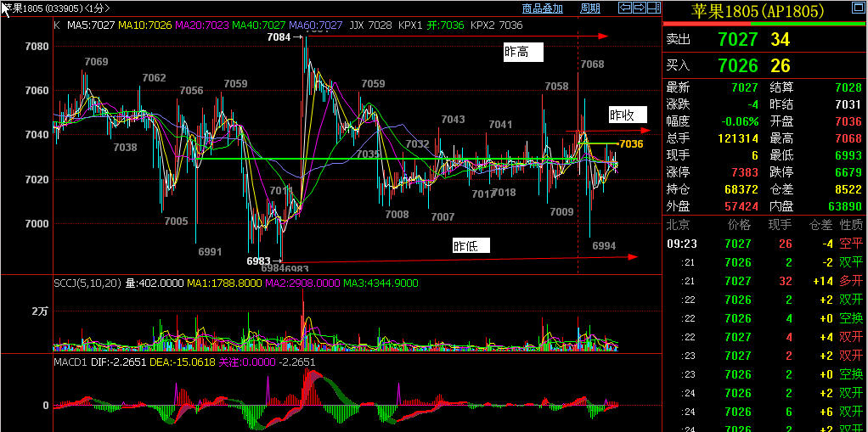Click the 苹果1805(AP1805) contract header

764,11
